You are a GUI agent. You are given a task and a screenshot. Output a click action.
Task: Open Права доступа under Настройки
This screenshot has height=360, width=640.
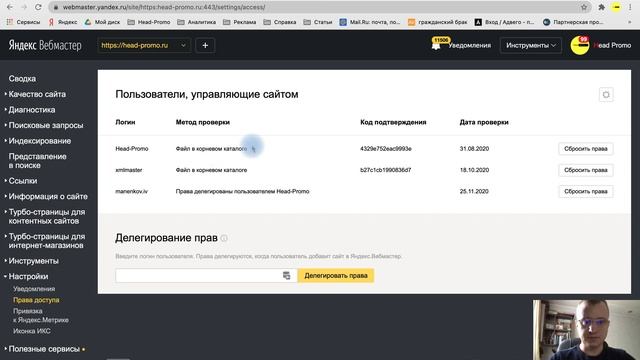coord(36,300)
